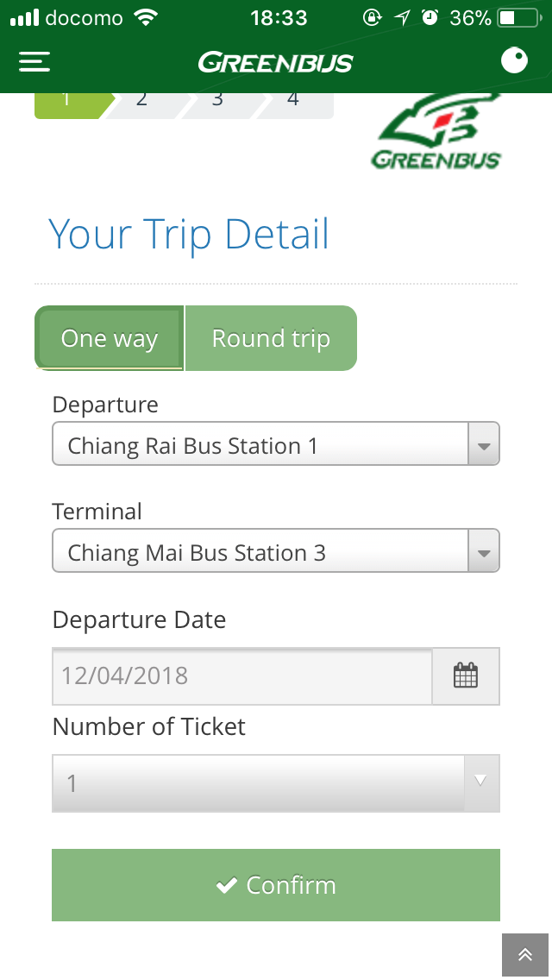Tap Chiang Rai Bus Station 1 selection
This screenshot has width=552, height=980.
click(x=259, y=445)
